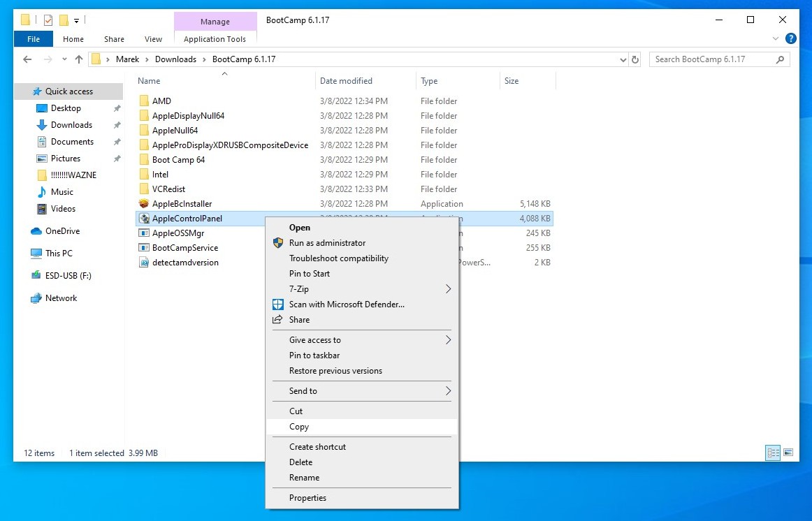The width and height of the screenshot is (812, 521).
Task: Click New folder quick access icon
Action: (x=64, y=20)
